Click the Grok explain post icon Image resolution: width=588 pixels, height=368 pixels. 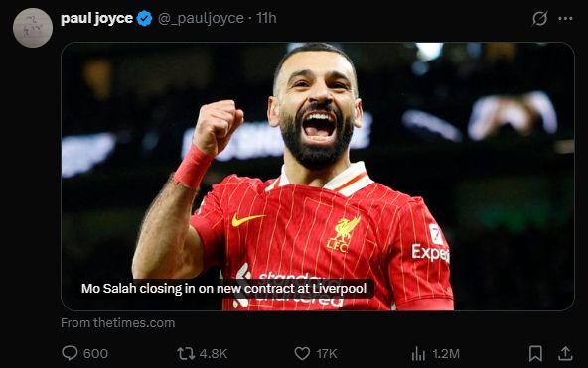pyautogui.click(x=540, y=18)
